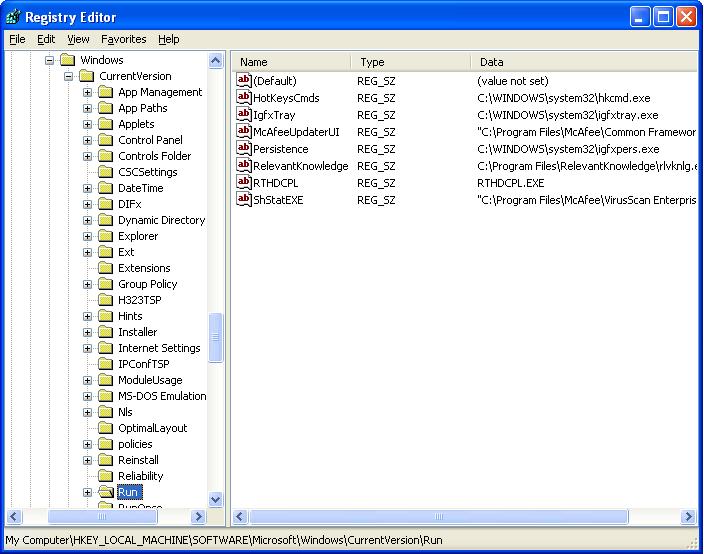Expand the Control Panel key
This screenshot has height=554, width=704.
(88, 141)
